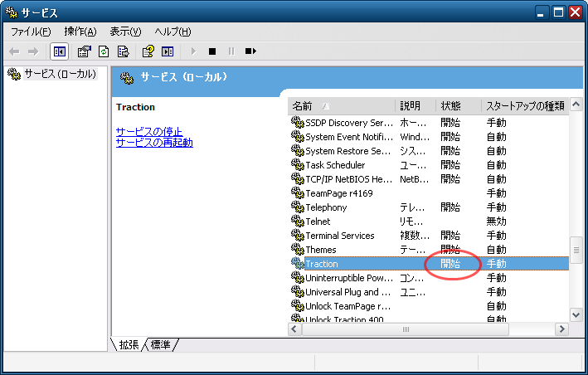Image resolution: width=588 pixels, height=375 pixels.
Task: Sort by the 説明 column header
Action: [x=415, y=106]
